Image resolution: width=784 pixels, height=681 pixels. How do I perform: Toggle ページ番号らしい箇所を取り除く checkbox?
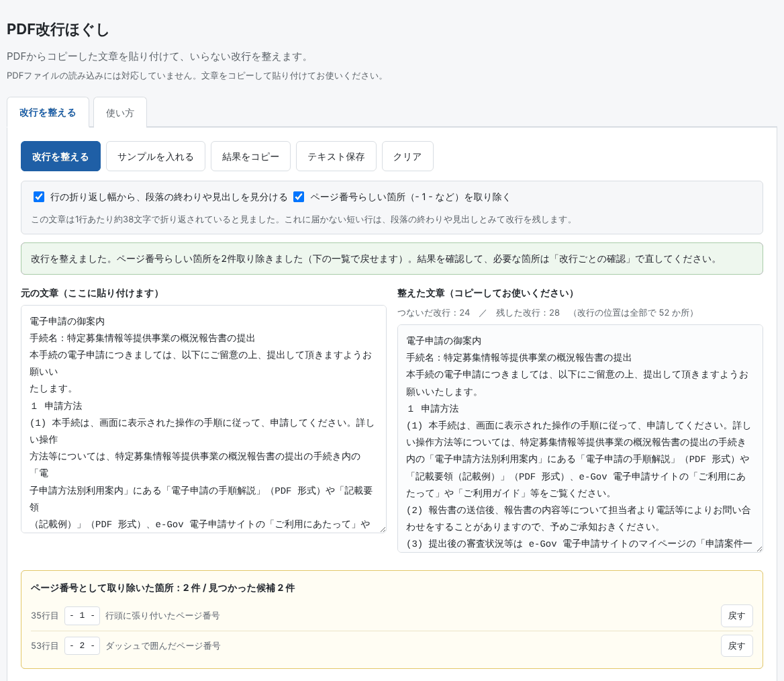click(299, 197)
